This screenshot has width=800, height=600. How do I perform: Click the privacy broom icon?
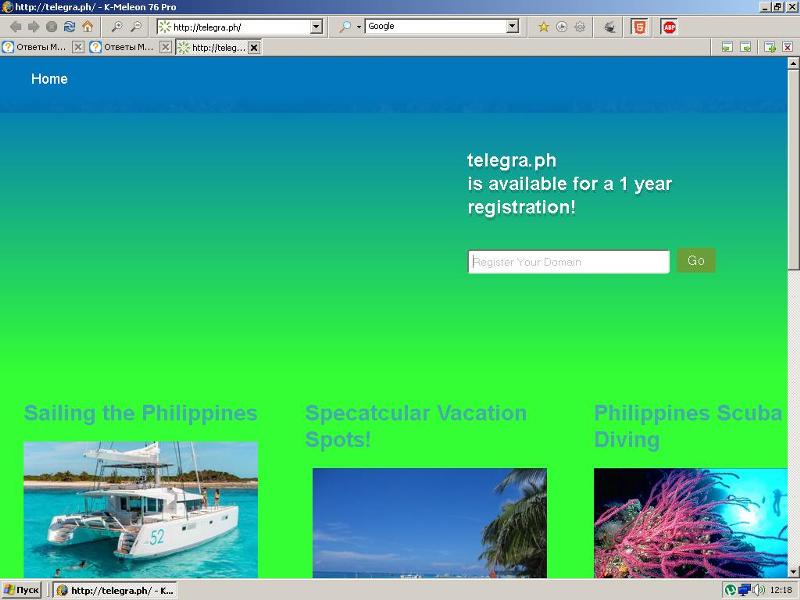(x=610, y=27)
